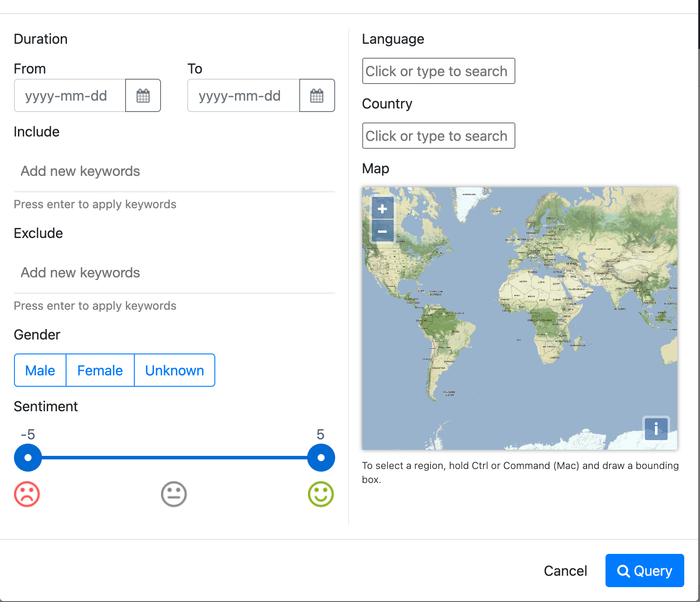Open the To date calendar picker
Image resolution: width=700 pixels, height=602 pixels.
pos(317,95)
